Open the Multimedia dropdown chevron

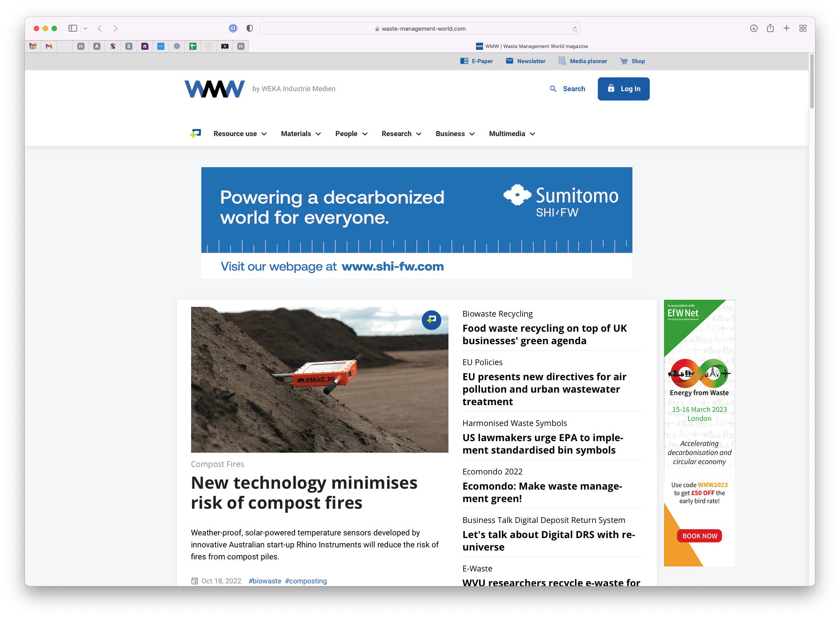click(x=532, y=134)
